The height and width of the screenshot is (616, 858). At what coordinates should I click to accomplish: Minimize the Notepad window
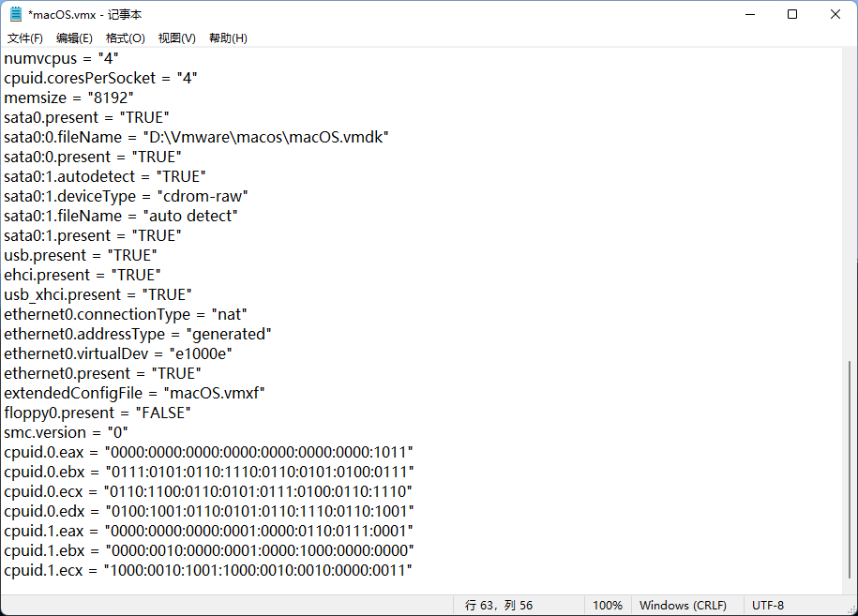(x=750, y=15)
